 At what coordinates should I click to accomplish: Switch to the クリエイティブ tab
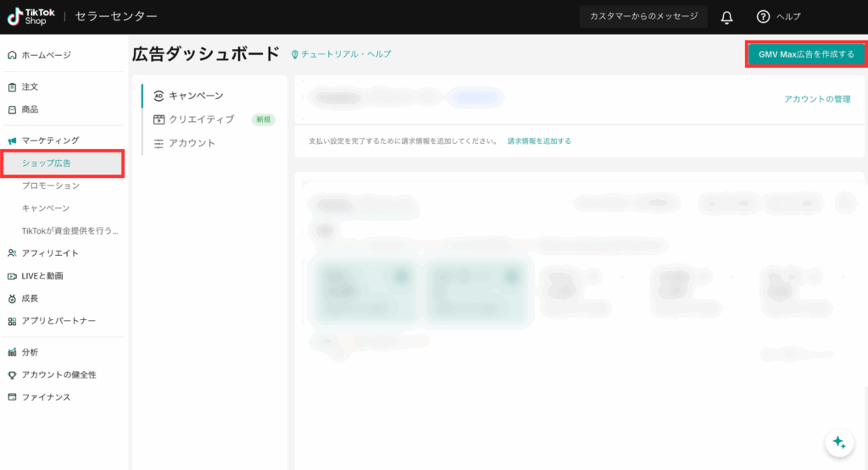coord(201,119)
